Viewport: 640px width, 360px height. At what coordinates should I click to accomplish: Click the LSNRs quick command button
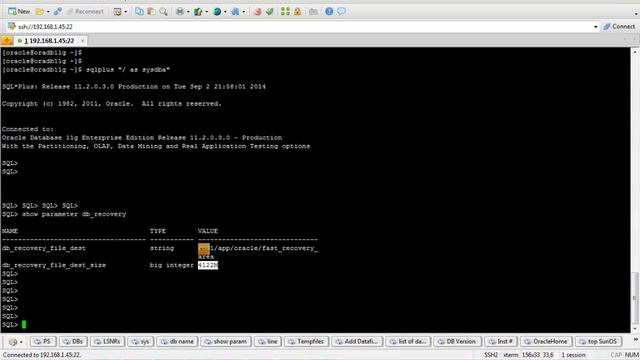(x=107, y=341)
